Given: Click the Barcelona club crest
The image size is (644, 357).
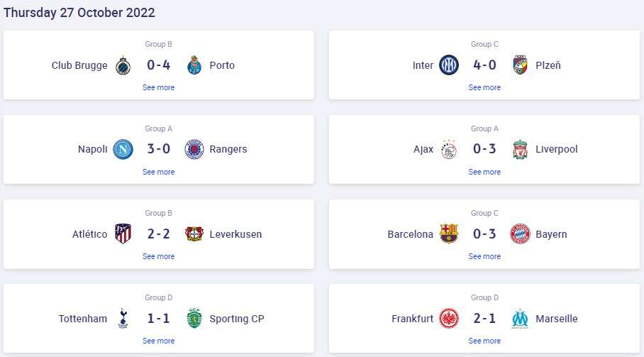Looking at the screenshot, I should tap(449, 234).
